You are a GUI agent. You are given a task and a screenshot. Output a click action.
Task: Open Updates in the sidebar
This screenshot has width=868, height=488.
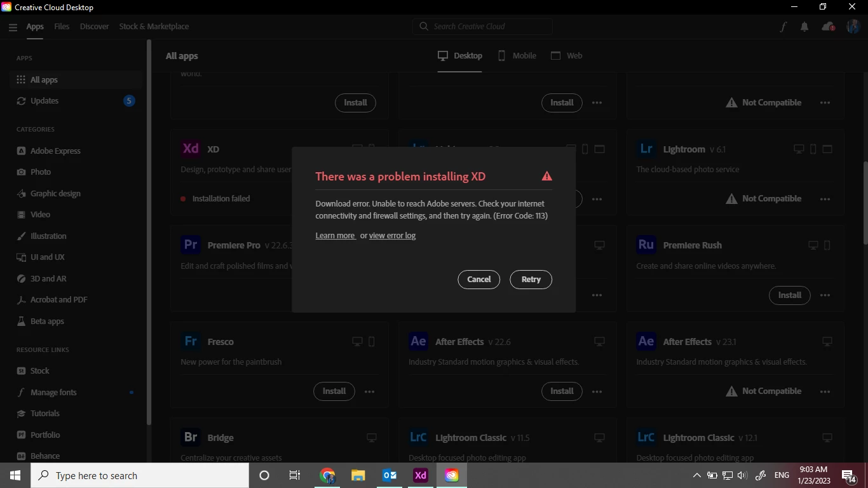(76, 101)
